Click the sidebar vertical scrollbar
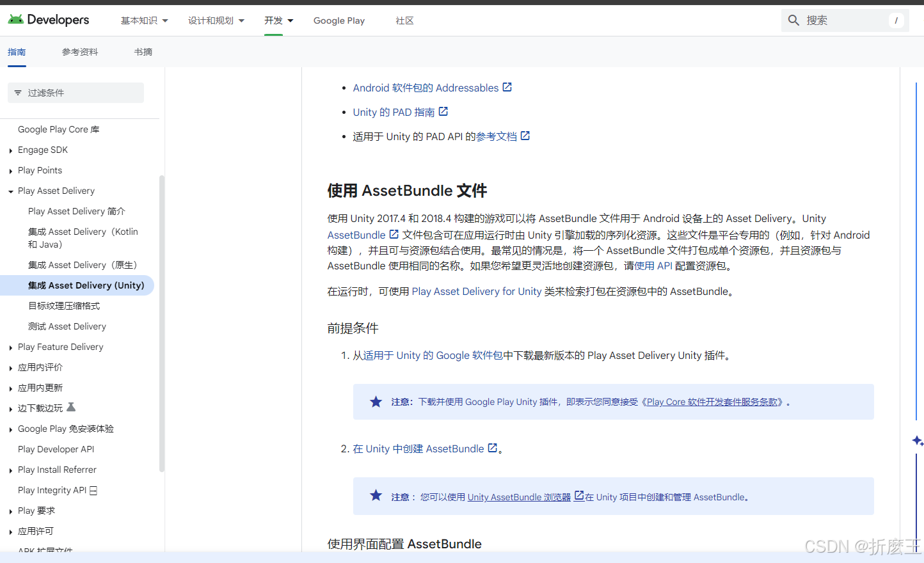The height and width of the screenshot is (563, 924). (162, 323)
